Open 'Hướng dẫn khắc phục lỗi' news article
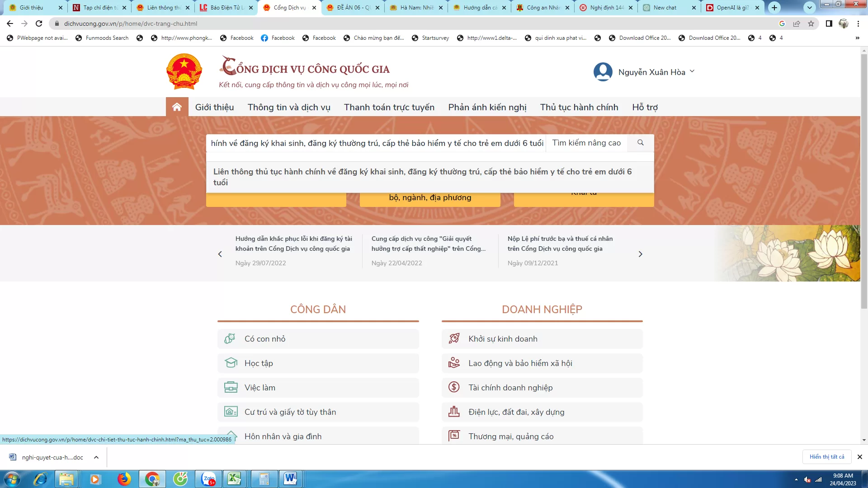 coord(294,244)
